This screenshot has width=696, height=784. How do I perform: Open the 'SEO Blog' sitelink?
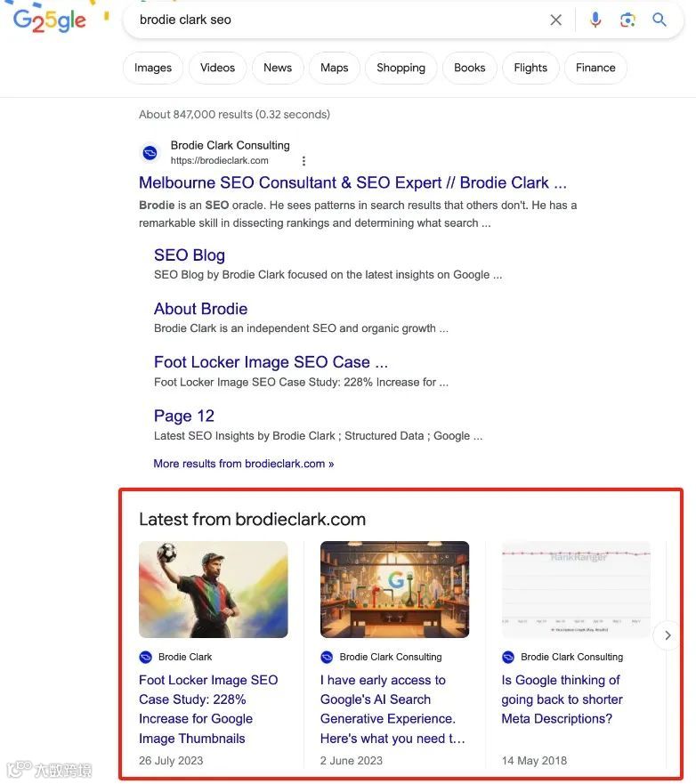click(x=190, y=255)
